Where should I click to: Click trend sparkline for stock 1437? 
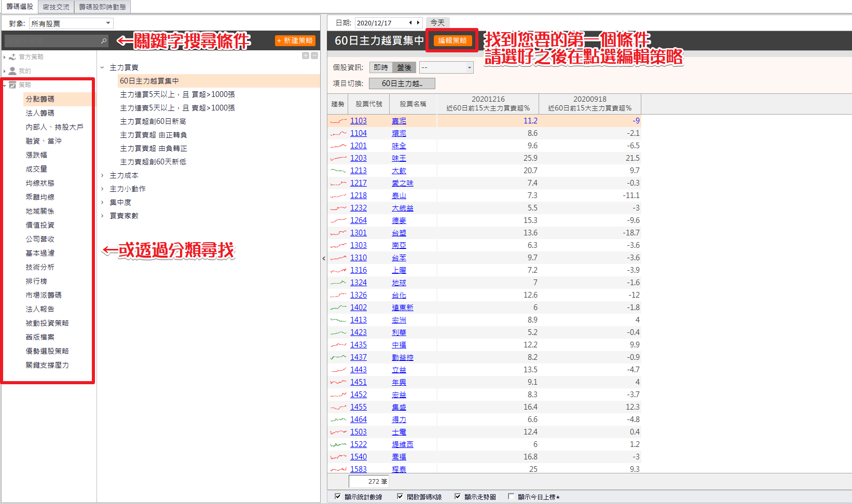click(338, 357)
